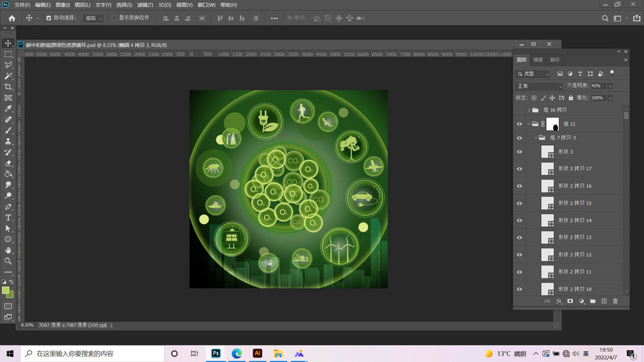This screenshot has width=644, height=362.
Task: Select the Pen tool
Action: (8, 207)
